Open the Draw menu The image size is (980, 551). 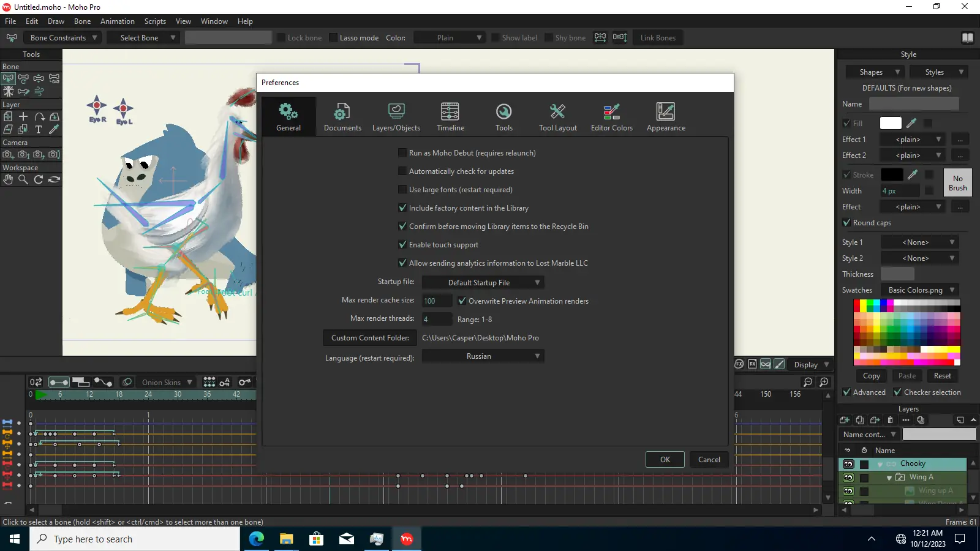coord(56,21)
